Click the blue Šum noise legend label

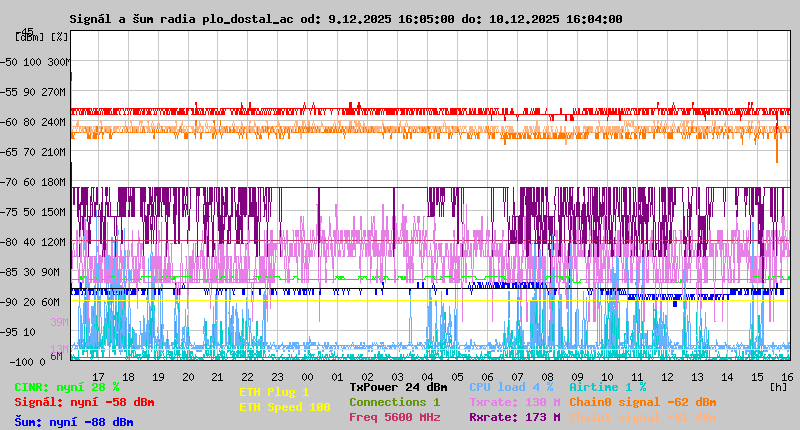(x=74, y=422)
